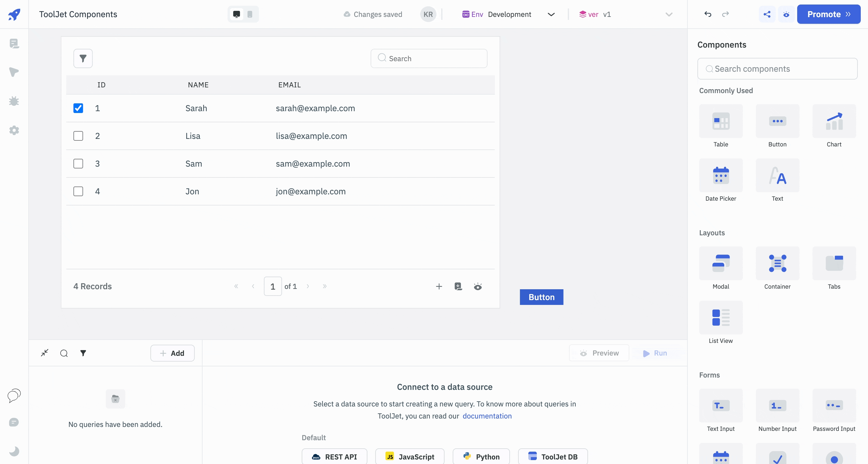Open the Development environment dropdown

click(x=509, y=14)
